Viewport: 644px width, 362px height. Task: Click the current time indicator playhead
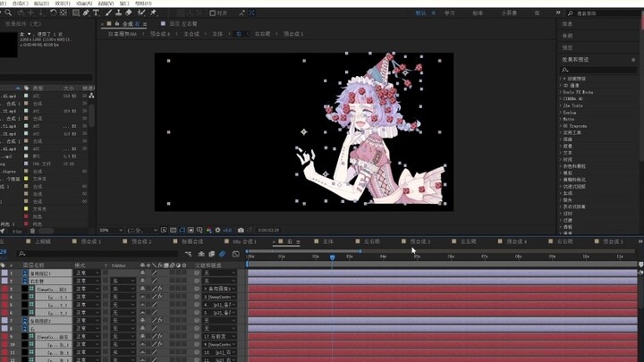(332, 257)
